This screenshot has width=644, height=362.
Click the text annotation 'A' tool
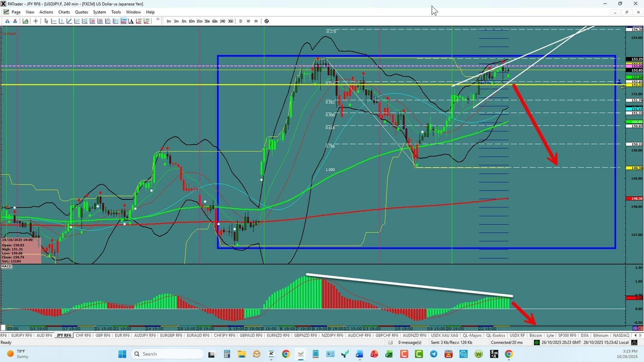(x=131, y=21)
